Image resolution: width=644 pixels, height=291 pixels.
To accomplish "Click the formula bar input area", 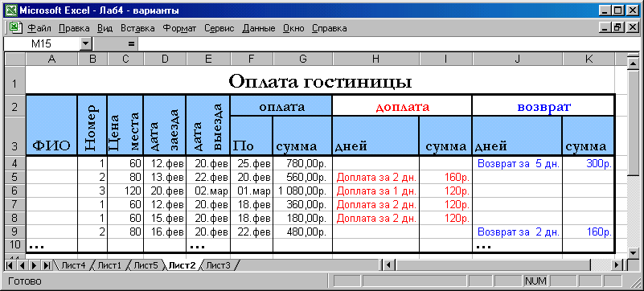I will pyautogui.click(x=388, y=43).
